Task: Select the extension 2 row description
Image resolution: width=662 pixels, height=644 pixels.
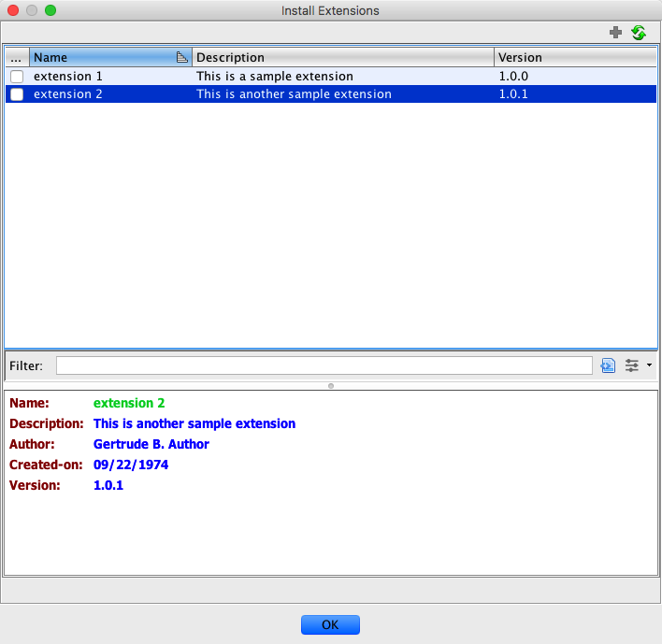Action: tap(294, 94)
